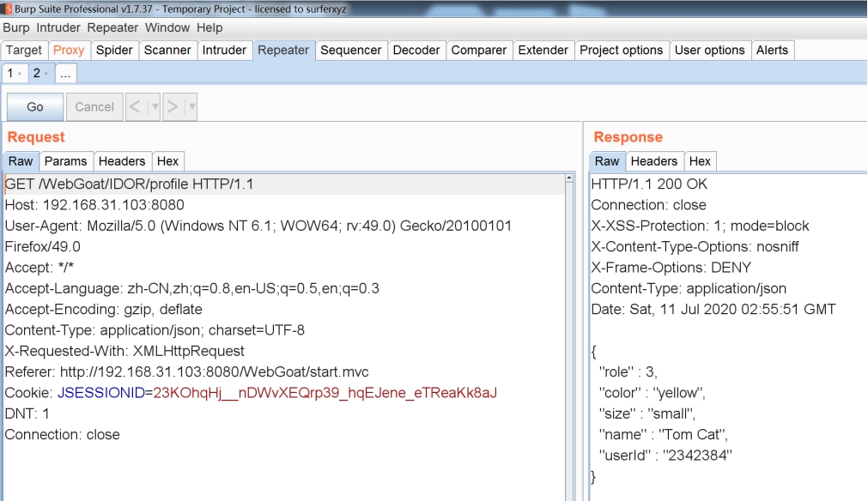Open the Intruder menu in menu bar
Screen dimensions: 868x501
(58, 27)
